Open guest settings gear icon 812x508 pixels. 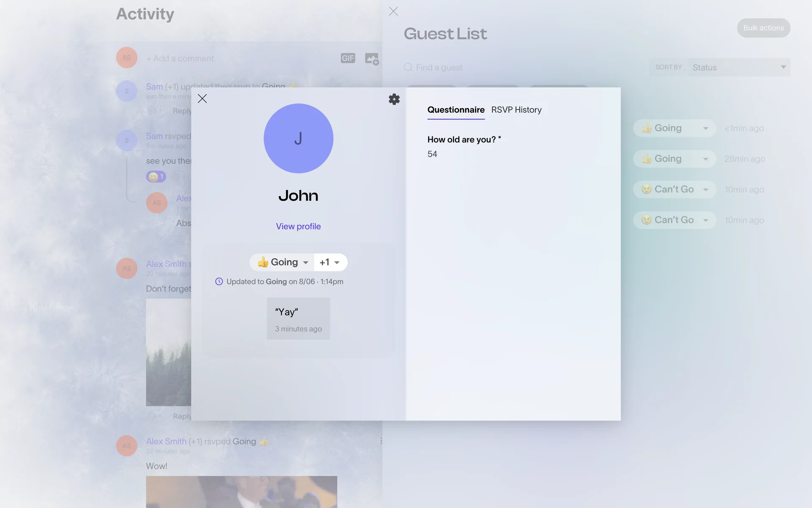(394, 99)
